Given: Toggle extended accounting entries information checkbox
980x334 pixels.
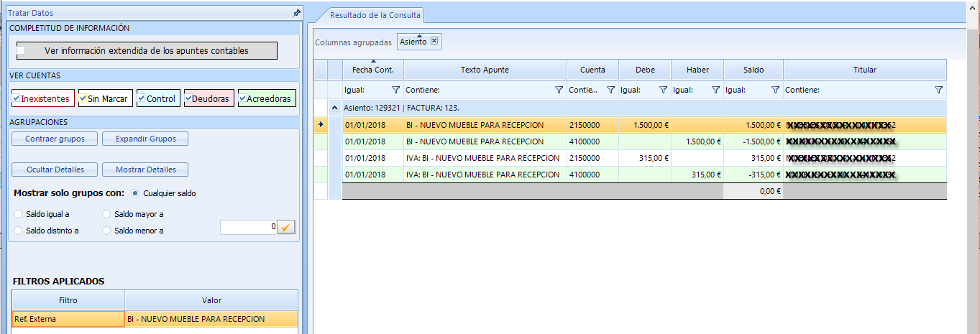Looking at the screenshot, I should pos(21,50).
